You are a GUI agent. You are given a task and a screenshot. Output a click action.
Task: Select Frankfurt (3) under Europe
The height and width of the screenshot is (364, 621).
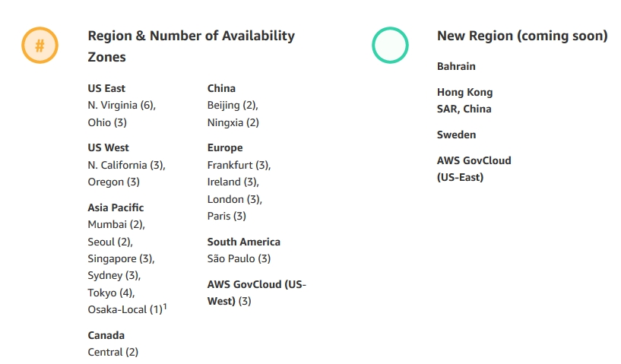[239, 165]
